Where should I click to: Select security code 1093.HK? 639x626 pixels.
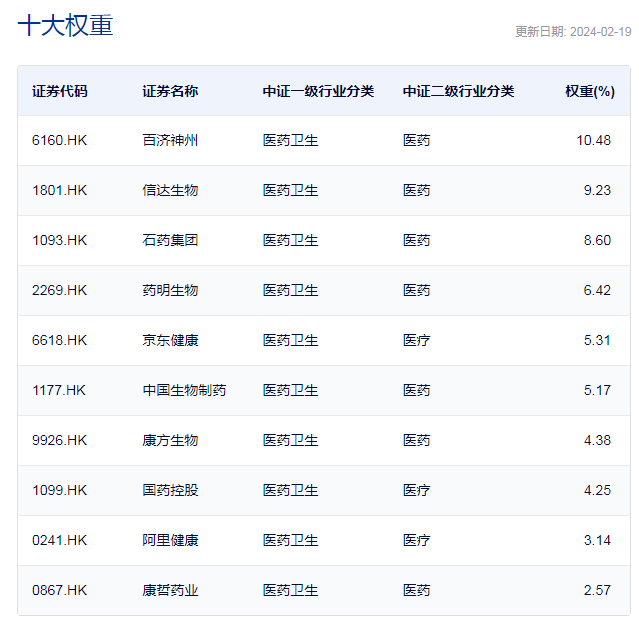(x=59, y=240)
